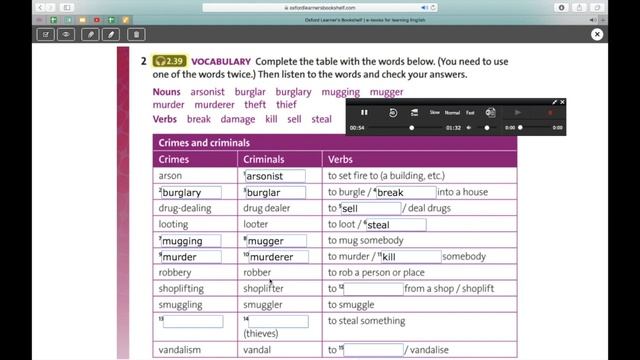Click answer field 1 containing arsonist
This screenshot has width=640, height=360.
275,176
